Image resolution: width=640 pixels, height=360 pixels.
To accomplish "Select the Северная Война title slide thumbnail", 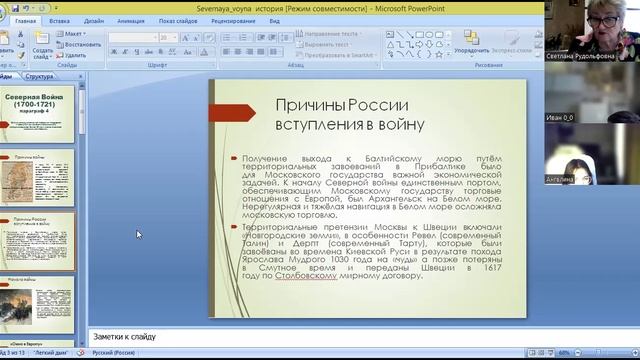I will click(x=37, y=114).
